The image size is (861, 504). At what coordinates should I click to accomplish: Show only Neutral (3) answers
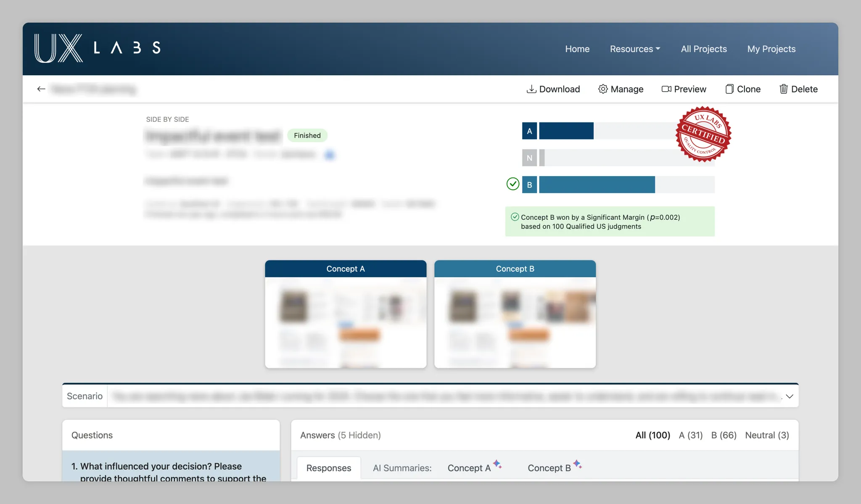pyautogui.click(x=767, y=435)
